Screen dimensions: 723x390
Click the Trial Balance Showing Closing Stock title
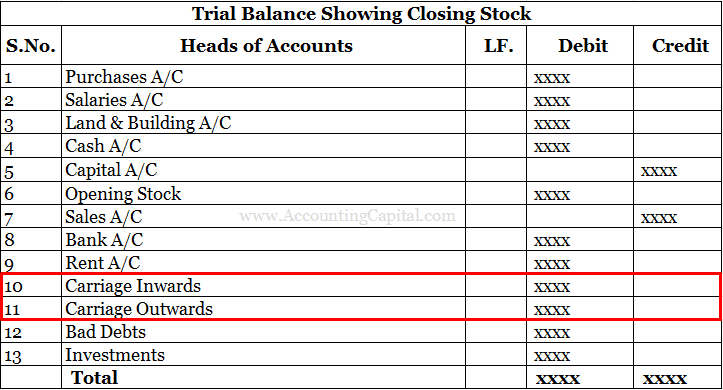tap(362, 13)
